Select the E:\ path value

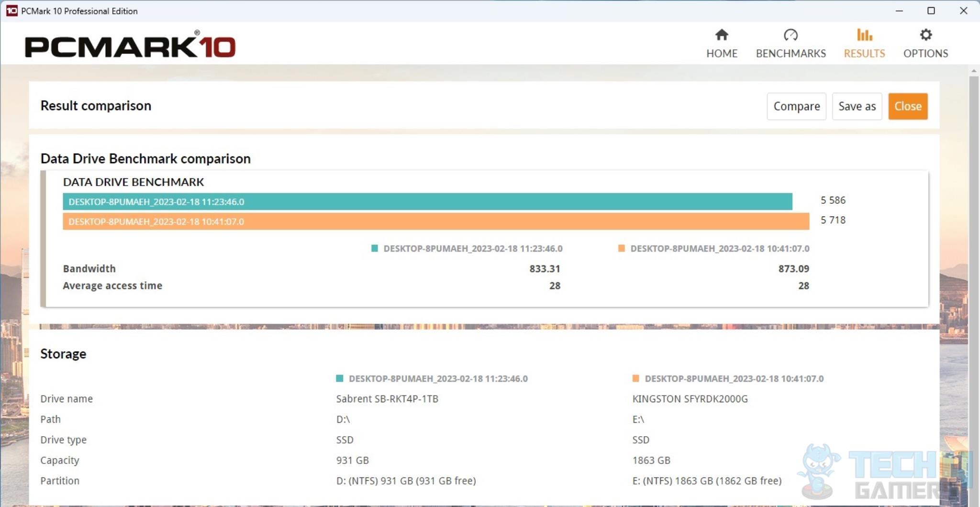pos(638,419)
